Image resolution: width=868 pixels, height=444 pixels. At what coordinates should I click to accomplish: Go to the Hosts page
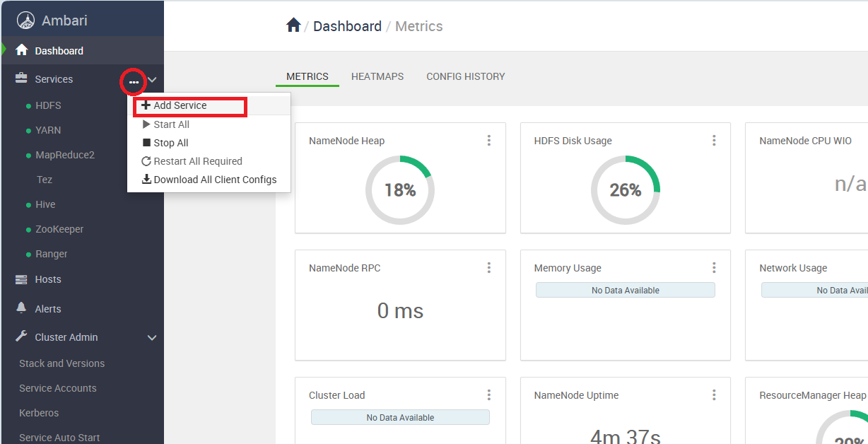(x=48, y=279)
